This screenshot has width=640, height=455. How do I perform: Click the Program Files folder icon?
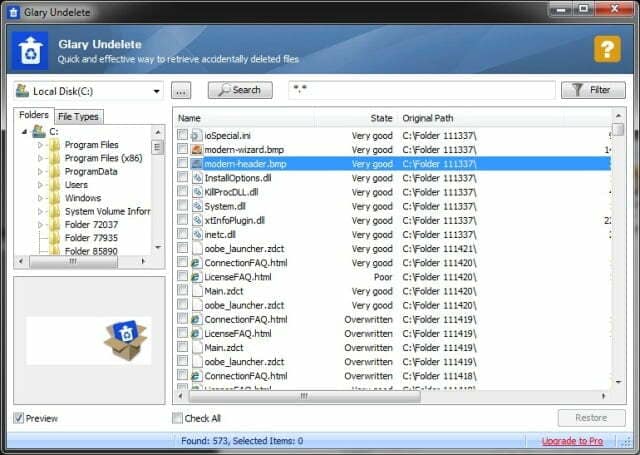(x=54, y=145)
